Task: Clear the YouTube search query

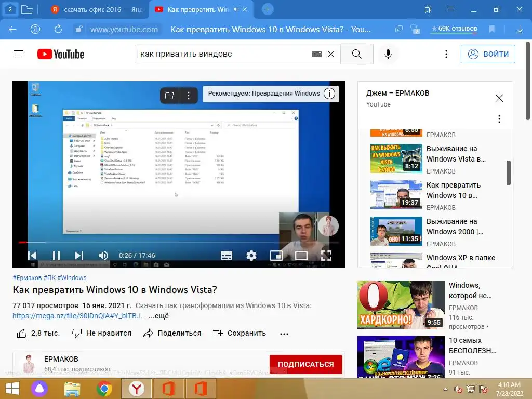Action: pyautogui.click(x=331, y=54)
